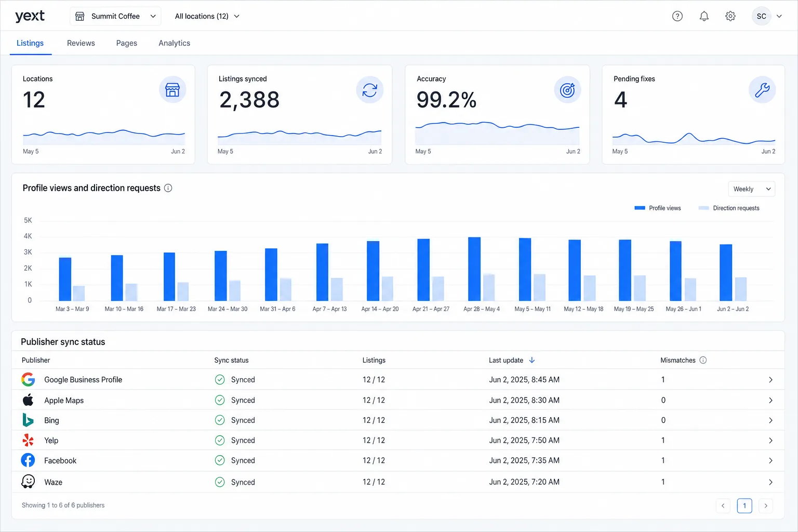Click the 2,388 listings synced value
The width and height of the screenshot is (798, 532).
pyautogui.click(x=249, y=100)
